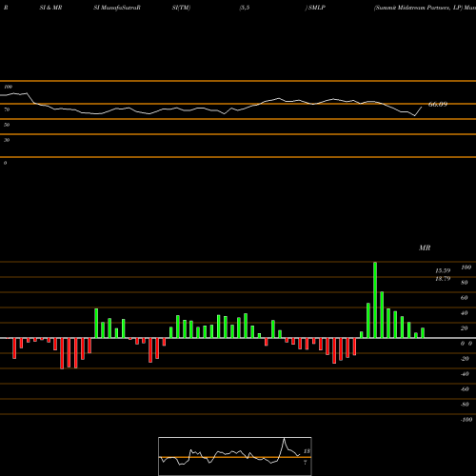
Task: Click the MR axis label -40
Action: coord(465,374)
